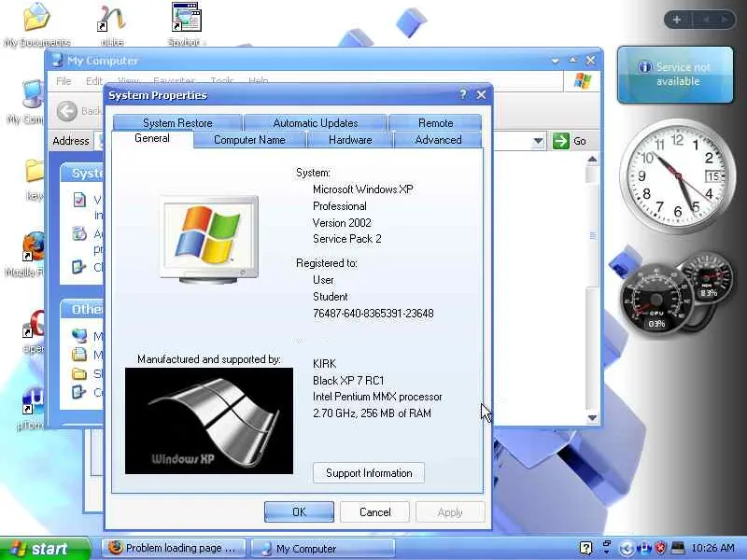Click the restore-windows tray icon with arrow
The width and height of the screenshot is (747, 560).
point(607,547)
